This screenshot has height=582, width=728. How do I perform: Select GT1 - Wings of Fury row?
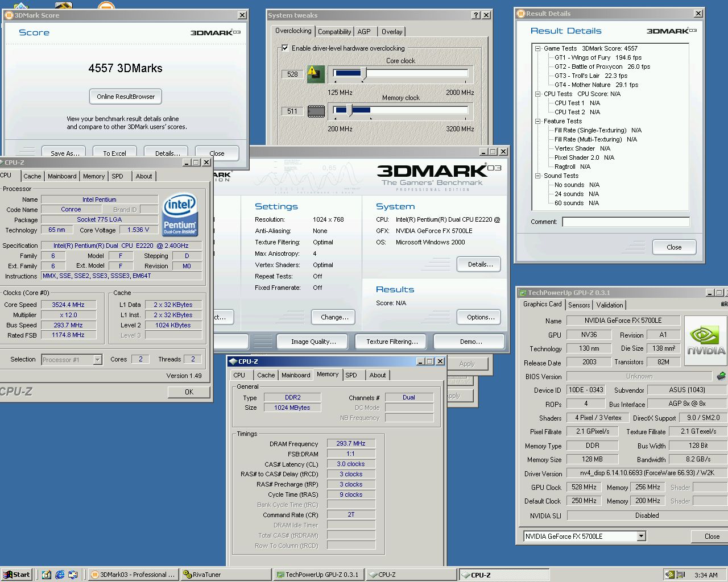tap(598, 57)
